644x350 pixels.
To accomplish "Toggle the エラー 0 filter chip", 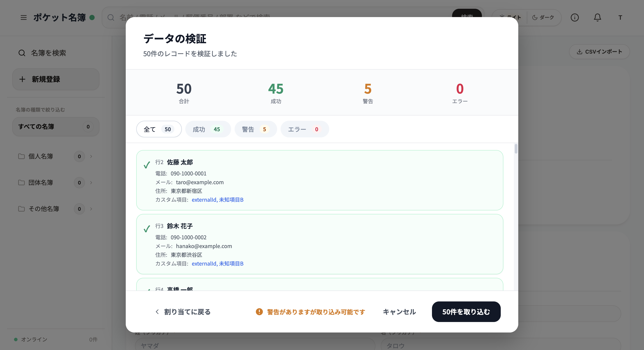I will 304,129.
